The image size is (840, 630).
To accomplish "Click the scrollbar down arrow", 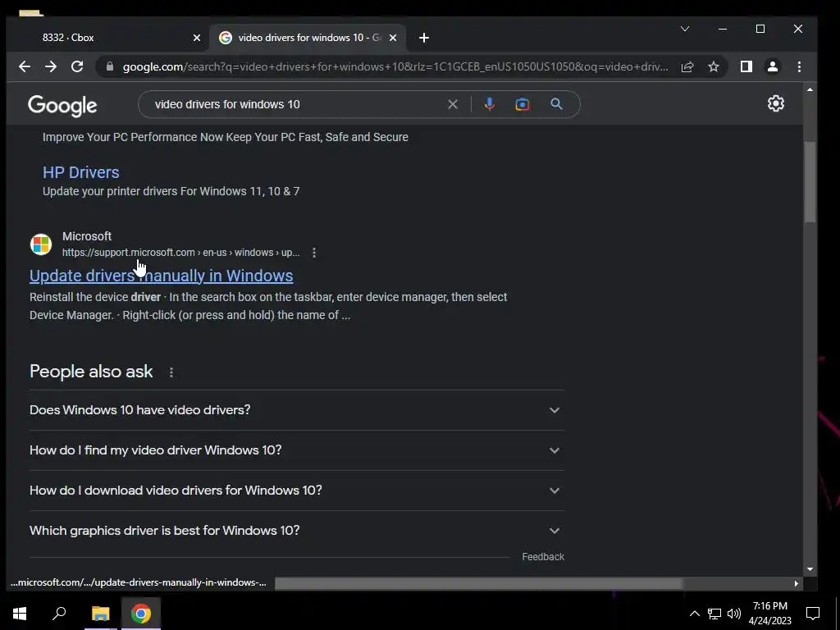I will pos(810,569).
